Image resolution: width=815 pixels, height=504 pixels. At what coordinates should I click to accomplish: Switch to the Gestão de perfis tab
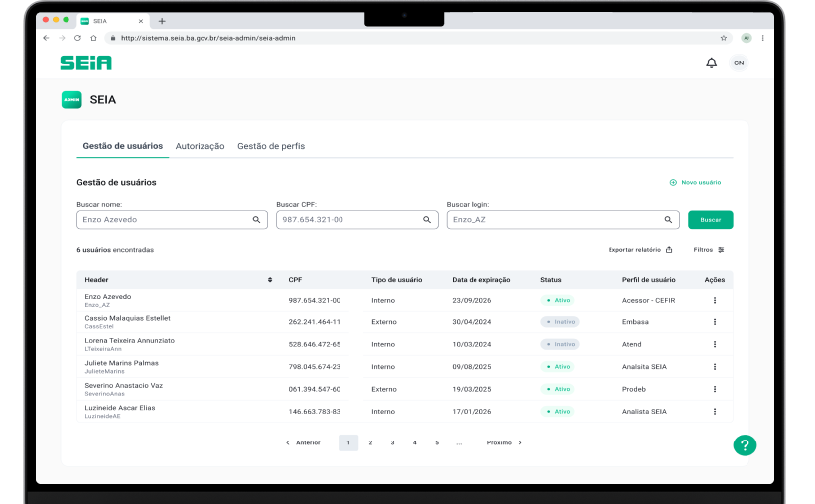click(271, 146)
